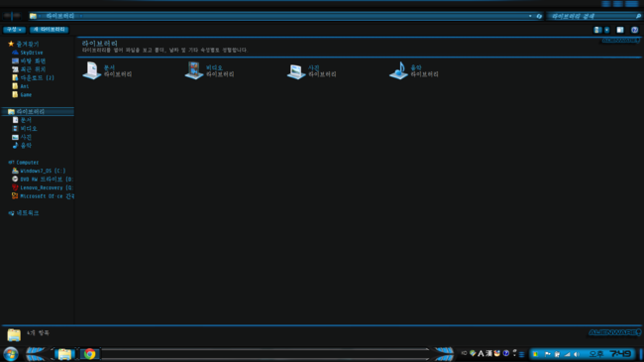644x362 pixels.
Task: Open Windows7_OS (C:) drive
Action: click(39, 171)
